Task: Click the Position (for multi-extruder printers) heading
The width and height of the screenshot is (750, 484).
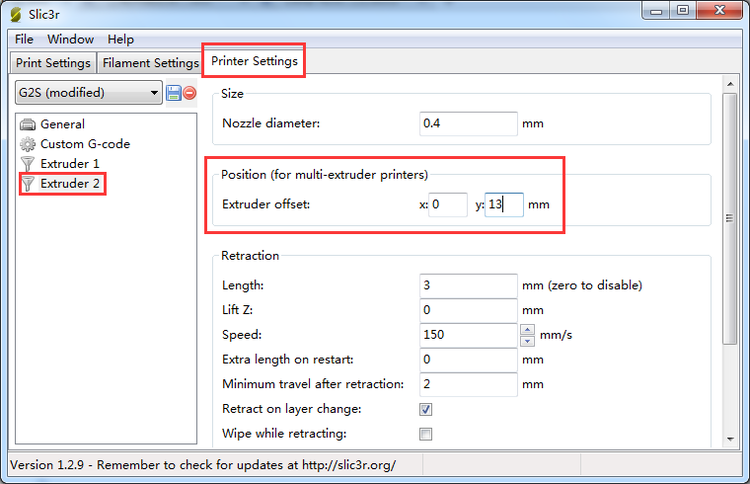Action: click(324, 175)
